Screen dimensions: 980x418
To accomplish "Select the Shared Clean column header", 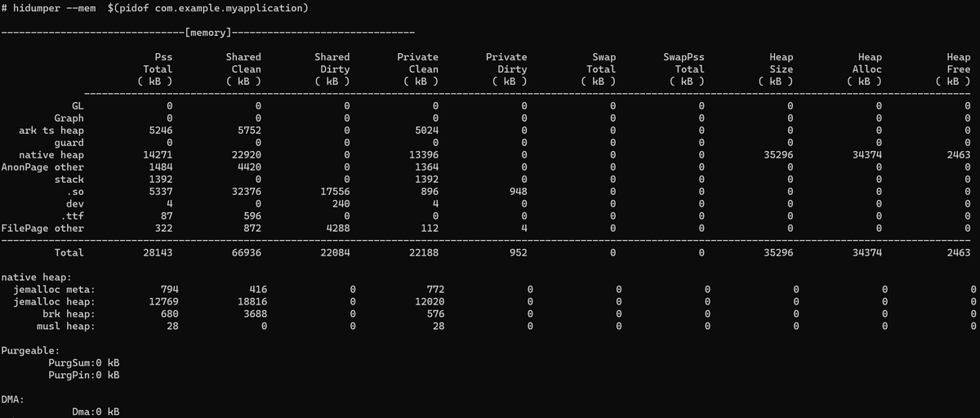I will tap(243, 69).
